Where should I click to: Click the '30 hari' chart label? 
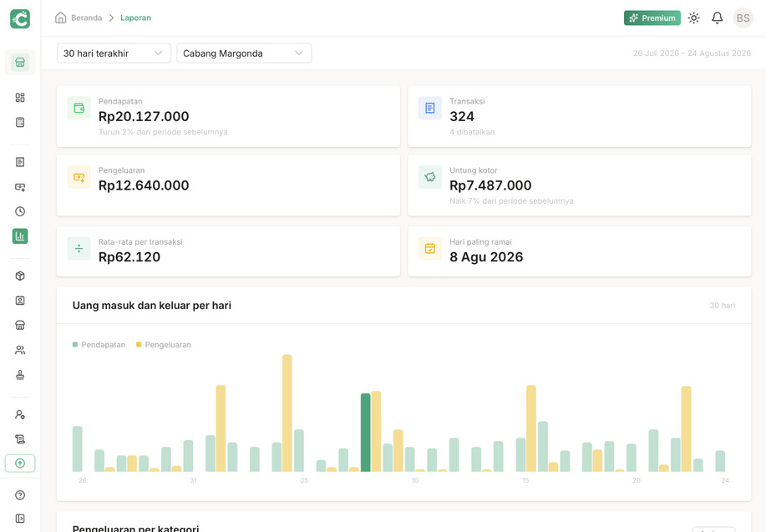[x=722, y=306]
